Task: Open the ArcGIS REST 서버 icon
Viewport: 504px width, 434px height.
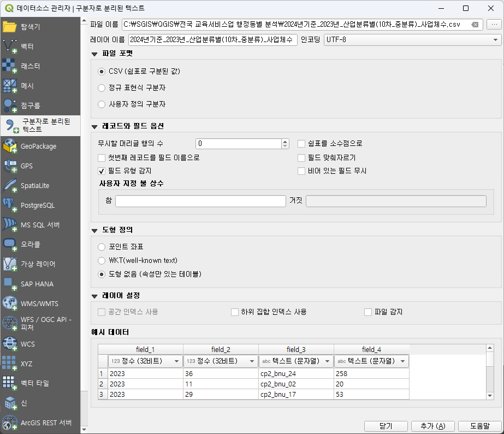Action: tap(10, 423)
